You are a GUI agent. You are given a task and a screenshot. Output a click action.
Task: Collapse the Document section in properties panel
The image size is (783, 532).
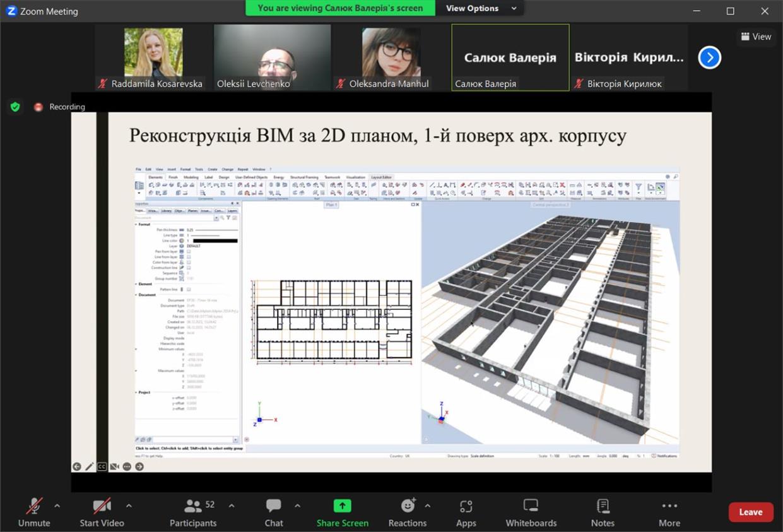(x=137, y=295)
